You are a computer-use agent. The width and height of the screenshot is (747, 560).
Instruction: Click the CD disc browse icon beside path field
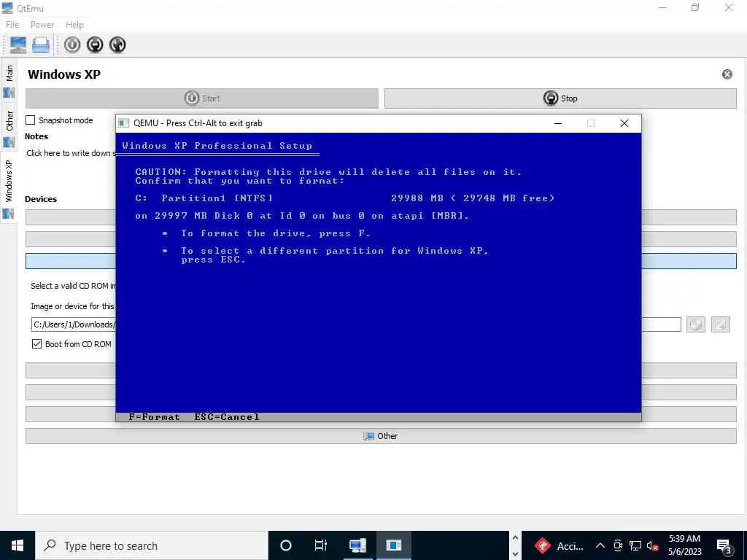pos(695,324)
